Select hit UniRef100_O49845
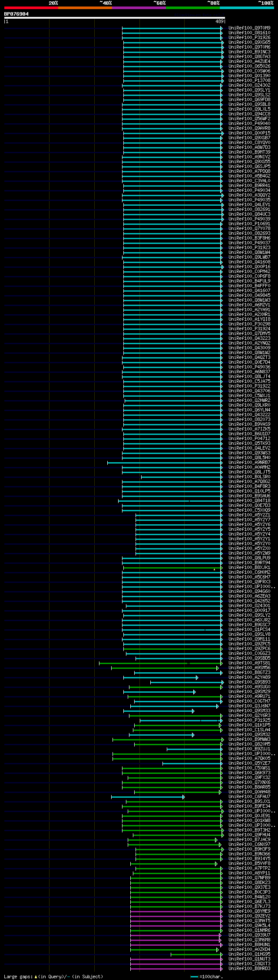278x980 pixels. pyautogui.click(x=249, y=296)
